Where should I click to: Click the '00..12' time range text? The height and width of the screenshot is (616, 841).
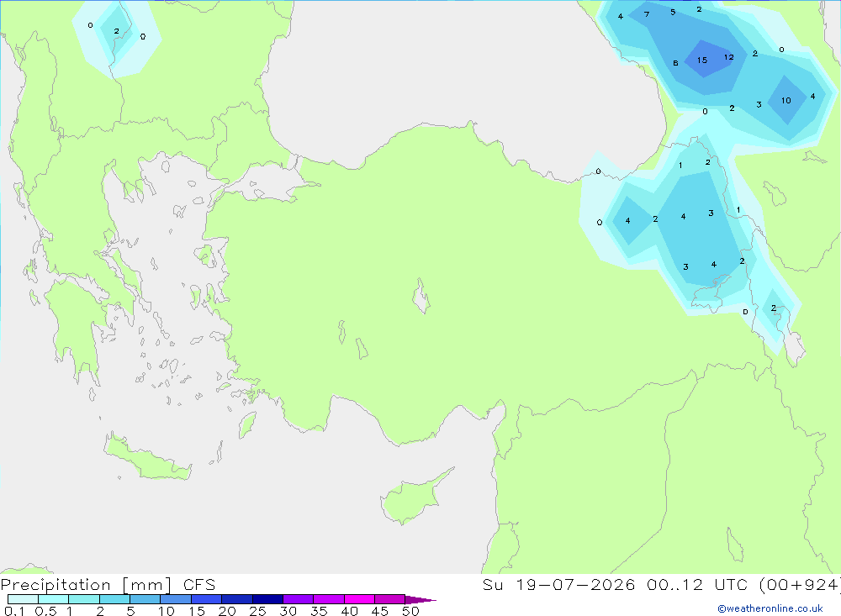click(674, 585)
